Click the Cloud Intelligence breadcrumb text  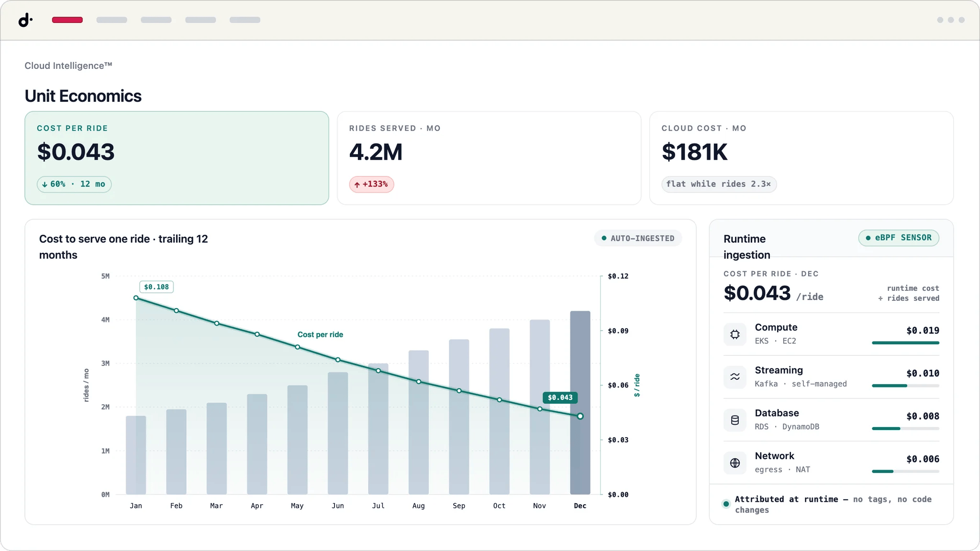pos(68,66)
